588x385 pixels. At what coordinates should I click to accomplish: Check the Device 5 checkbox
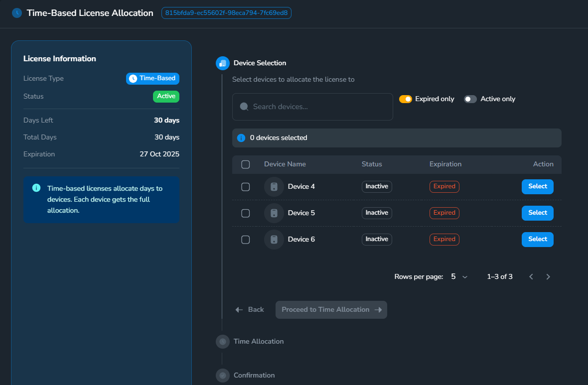(245, 213)
